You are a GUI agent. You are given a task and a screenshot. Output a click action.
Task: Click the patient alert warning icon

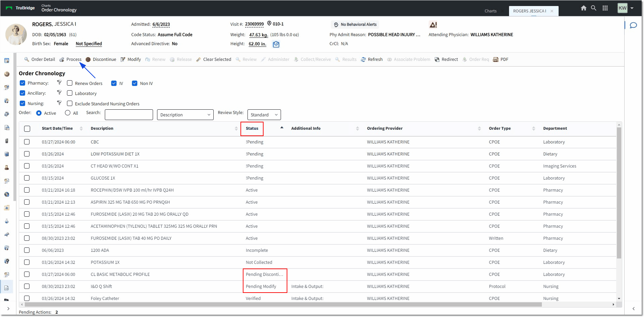click(x=433, y=25)
